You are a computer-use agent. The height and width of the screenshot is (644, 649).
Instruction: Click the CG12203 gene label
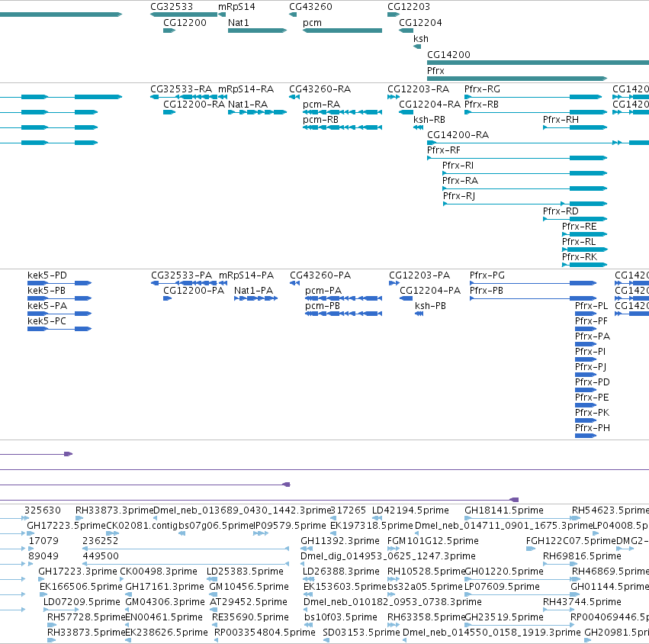point(409,7)
